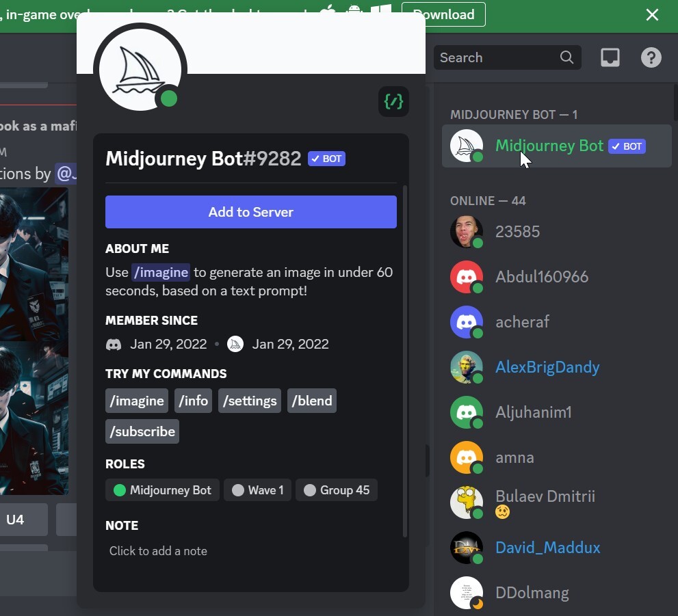Select the /blend command chip
The height and width of the screenshot is (616, 678).
point(312,401)
